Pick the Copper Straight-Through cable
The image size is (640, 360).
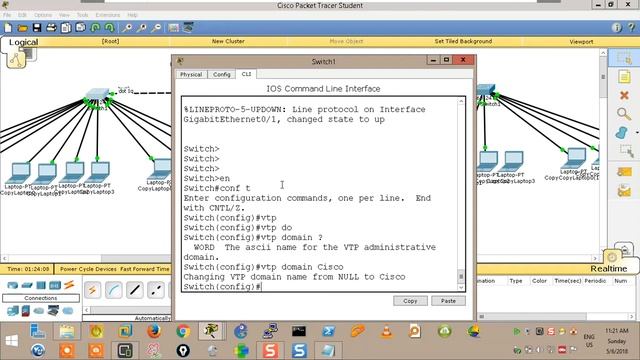135,290
